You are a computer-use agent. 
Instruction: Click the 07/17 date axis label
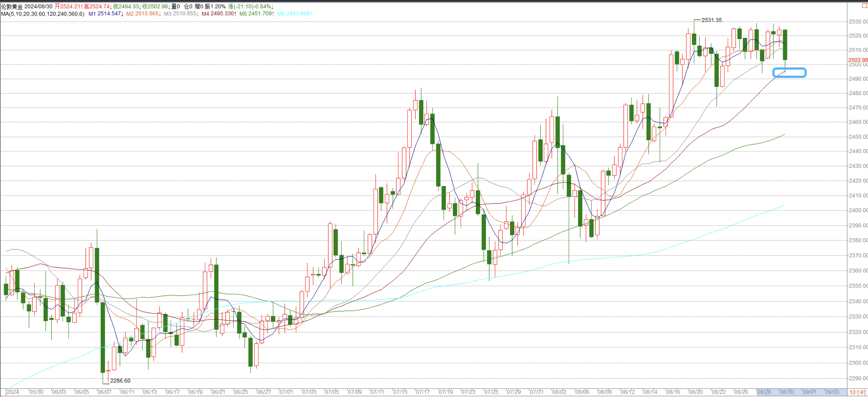coord(423,392)
